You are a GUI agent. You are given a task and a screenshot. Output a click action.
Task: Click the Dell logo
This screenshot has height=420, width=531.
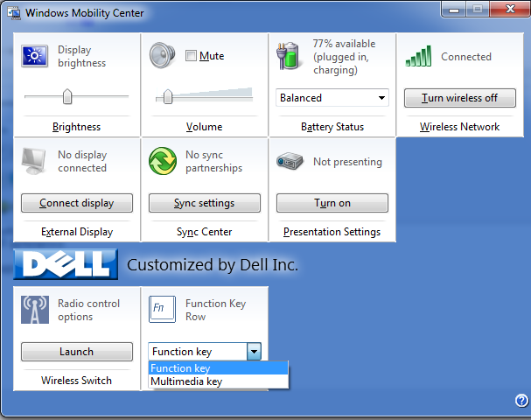click(66, 264)
